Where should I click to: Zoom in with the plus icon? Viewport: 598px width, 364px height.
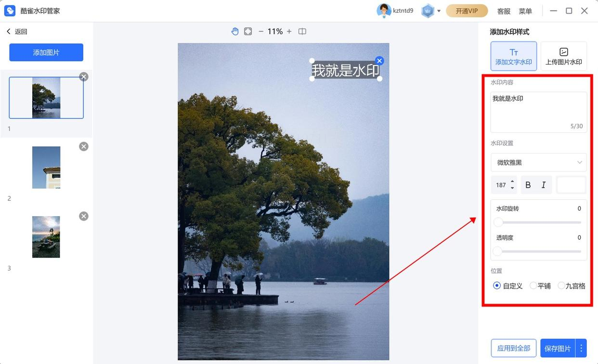coord(289,31)
